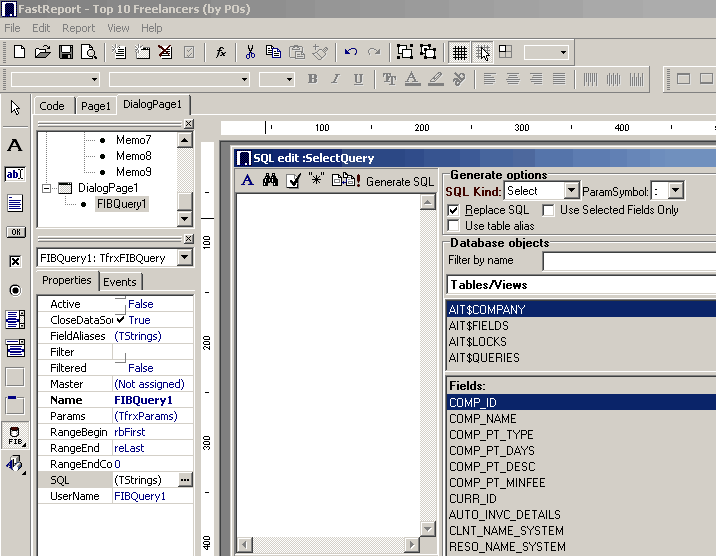The height and width of the screenshot is (556, 716).
Task: Enable Use Selected Fields Only checkbox
Action: [x=549, y=210]
